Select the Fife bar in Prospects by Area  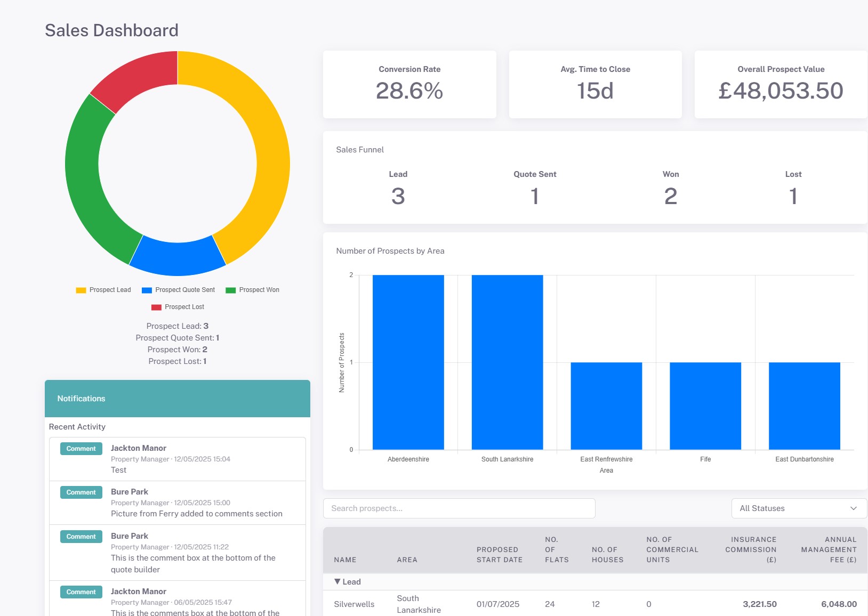[705, 405]
